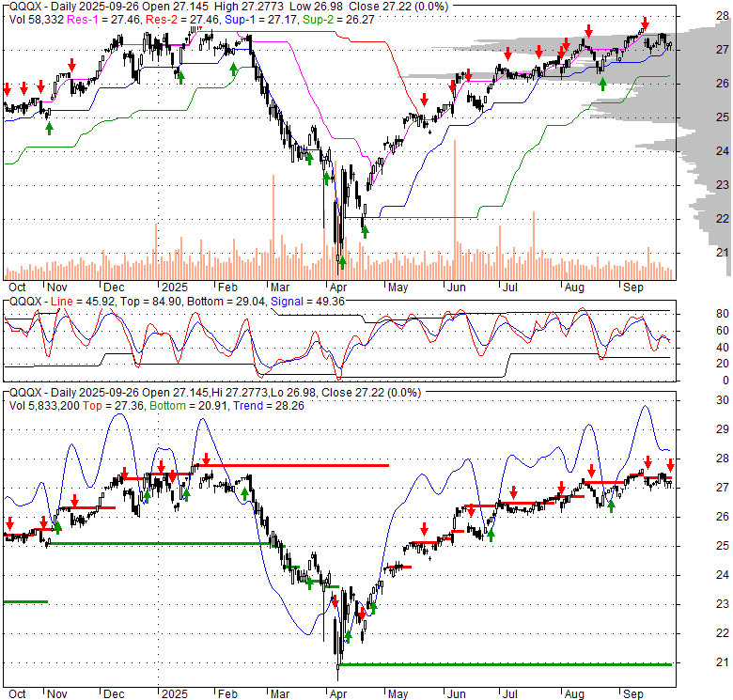The image size is (733, 700).
Task: Click the Jun label on top chart time axis
Action: (457, 288)
